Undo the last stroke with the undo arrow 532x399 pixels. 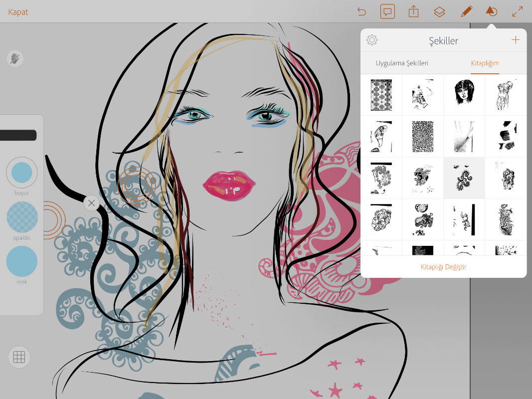(x=361, y=12)
